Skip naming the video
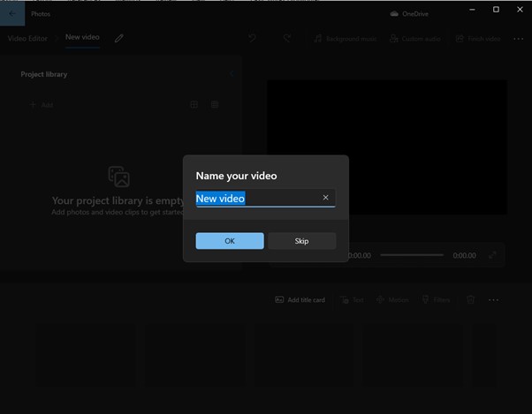Viewport: 532px width, 414px height. point(301,241)
